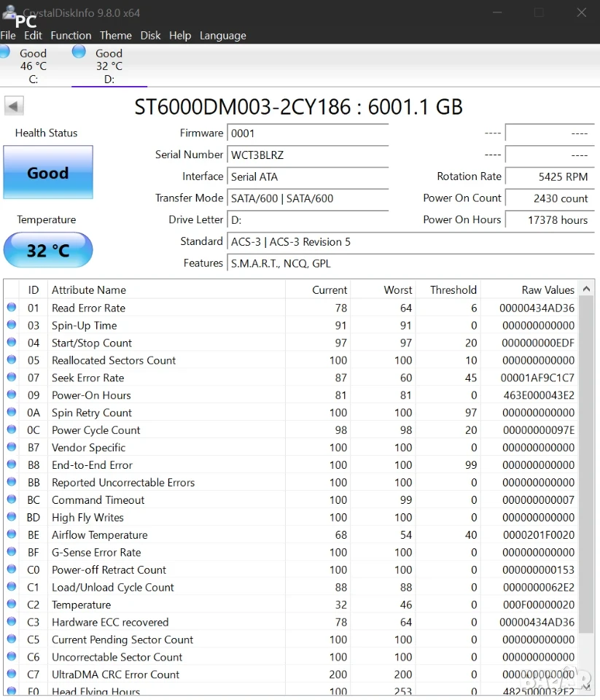
Task: Click the Standard field ACS-3
Action: click(x=410, y=242)
